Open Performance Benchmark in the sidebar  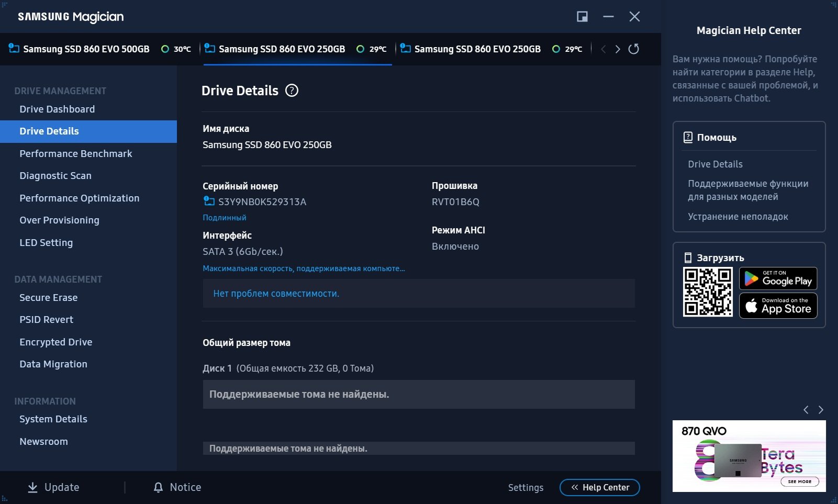pyautogui.click(x=75, y=153)
